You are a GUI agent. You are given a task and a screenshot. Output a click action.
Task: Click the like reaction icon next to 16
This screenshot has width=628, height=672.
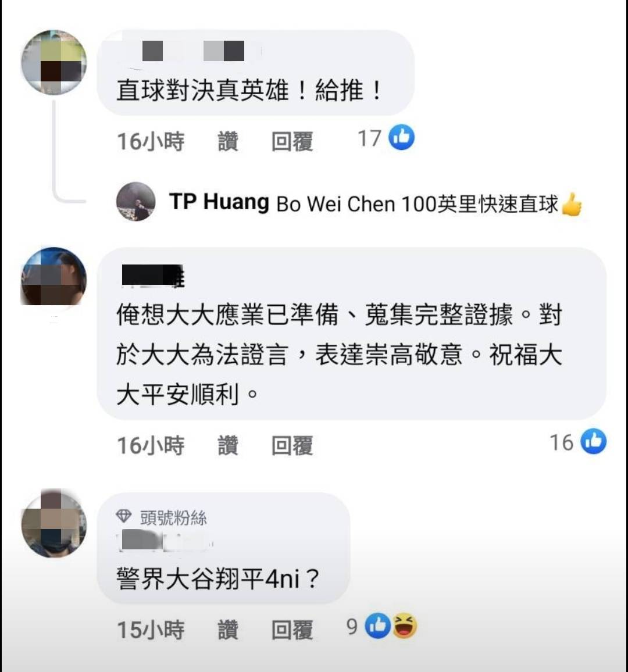593,441
